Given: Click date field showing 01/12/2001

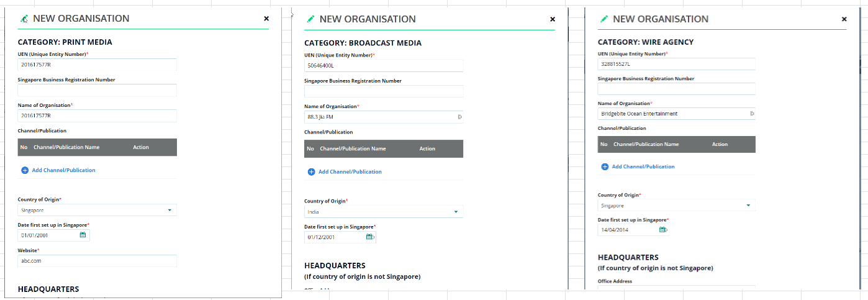Looking at the screenshot, I should [334, 237].
